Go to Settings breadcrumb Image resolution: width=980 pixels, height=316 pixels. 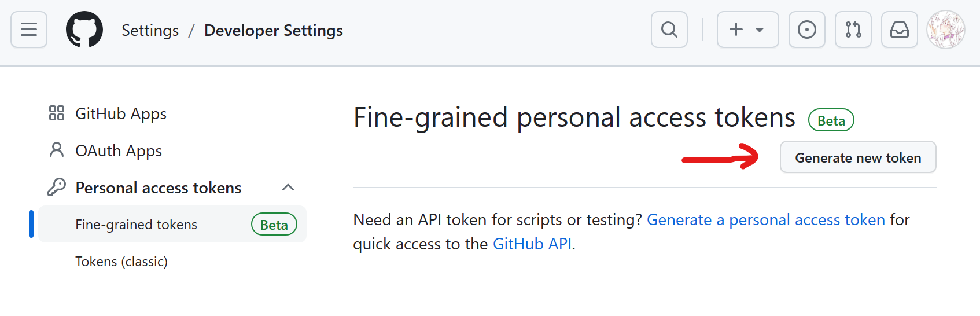click(150, 30)
